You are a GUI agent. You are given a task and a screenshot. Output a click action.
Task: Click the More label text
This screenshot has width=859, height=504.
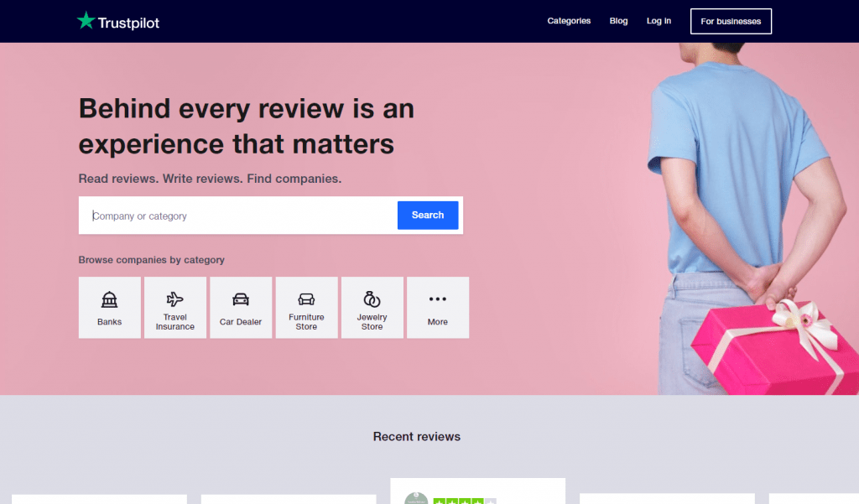click(438, 321)
